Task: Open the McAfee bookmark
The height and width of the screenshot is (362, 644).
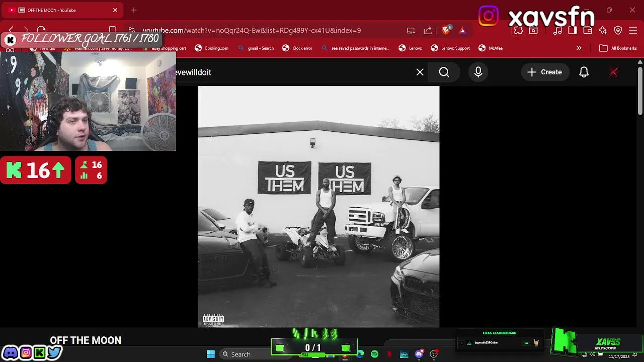Action: (491, 48)
